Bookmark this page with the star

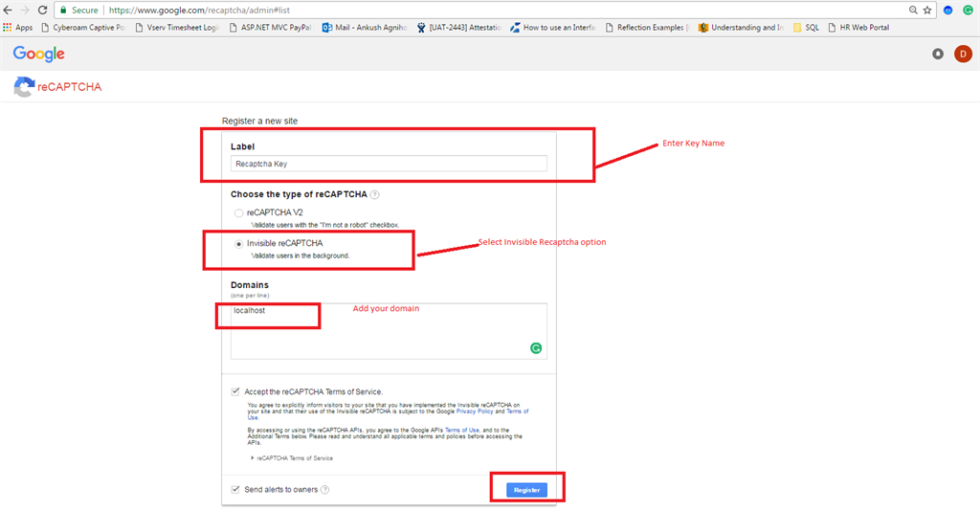pyautogui.click(x=927, y=10)
